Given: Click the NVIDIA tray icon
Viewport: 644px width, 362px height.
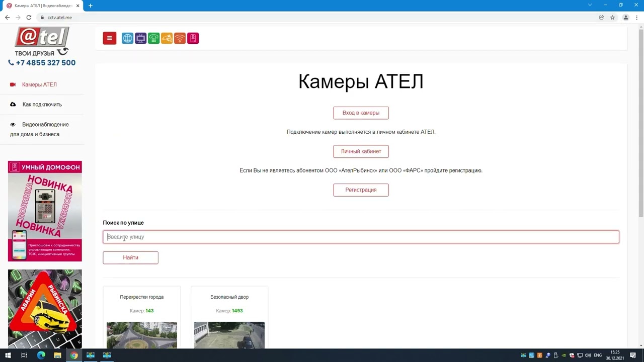Looking at the screenshot, I should click(x=563, y=355).
